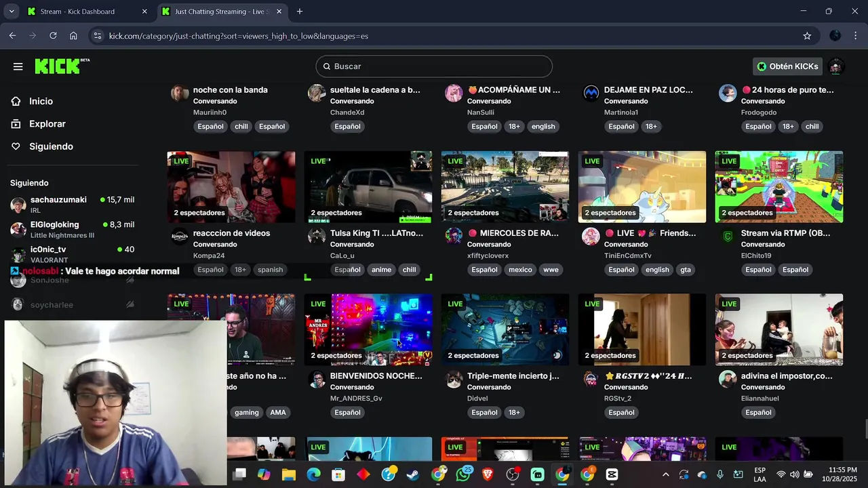868x488 pixels.
Task: Select the mexico tag
Action: point(520,270)
